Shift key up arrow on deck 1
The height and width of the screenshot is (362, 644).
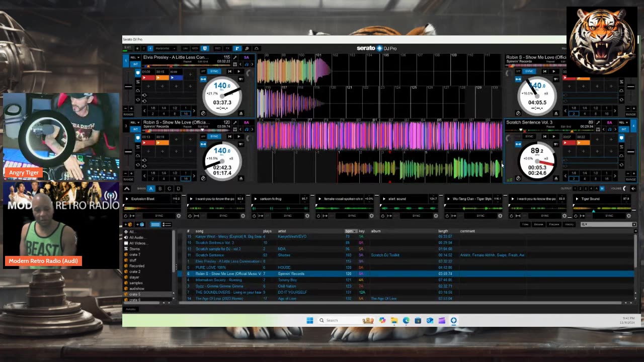[252, 64]
